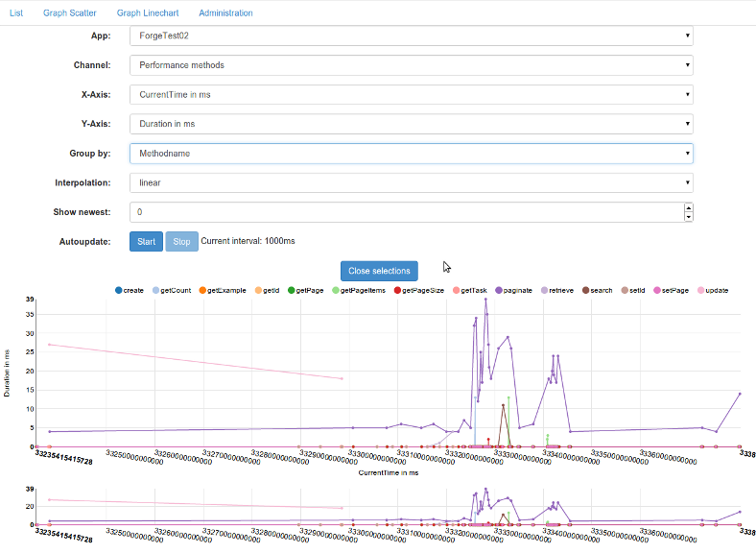
Task: Open the X-Axis dropdown CurrentTime in ms
Action: click(x=412, y=95)
